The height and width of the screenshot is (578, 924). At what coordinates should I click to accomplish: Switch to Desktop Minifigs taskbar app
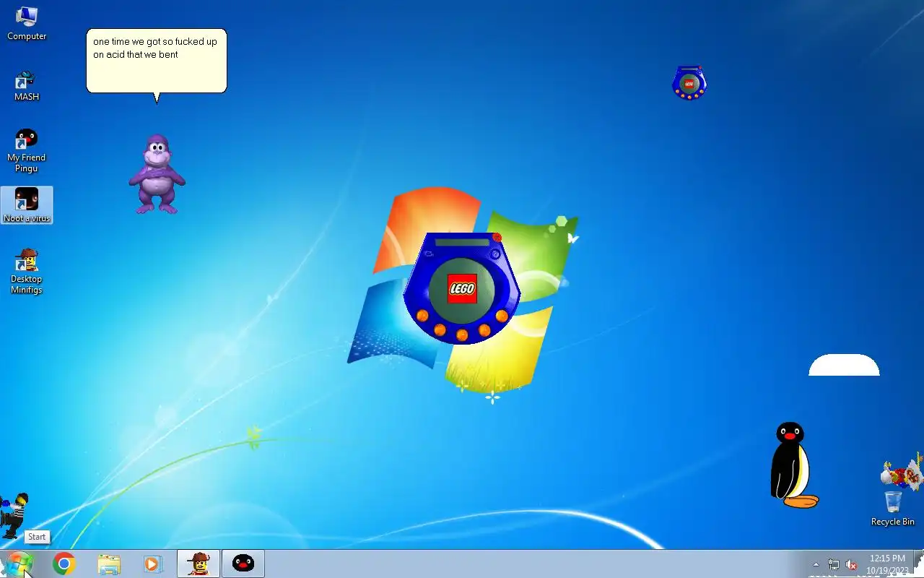(199, 564)
